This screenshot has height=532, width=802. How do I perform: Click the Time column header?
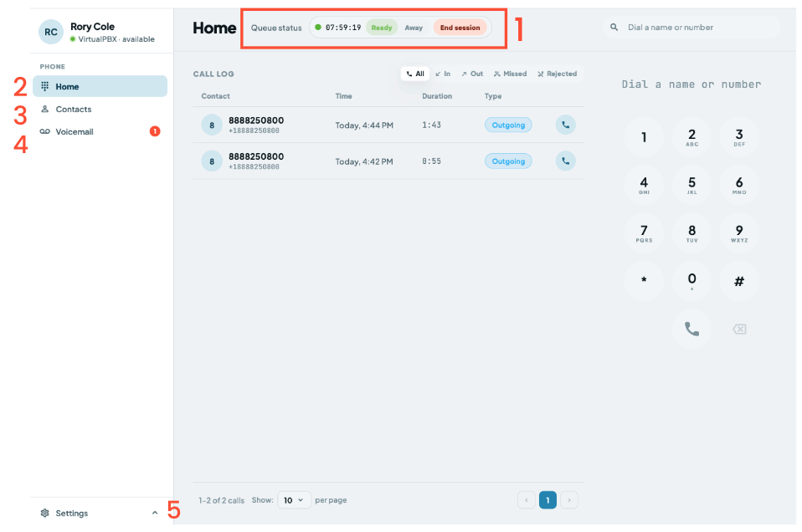click(x=343, y=96)
